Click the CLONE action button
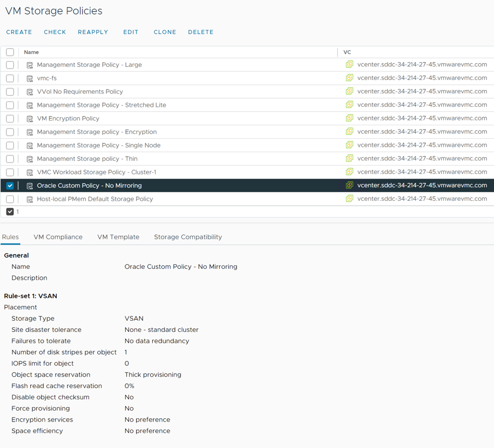The width and height of the screenshot is (494, 448). point(165,32)
